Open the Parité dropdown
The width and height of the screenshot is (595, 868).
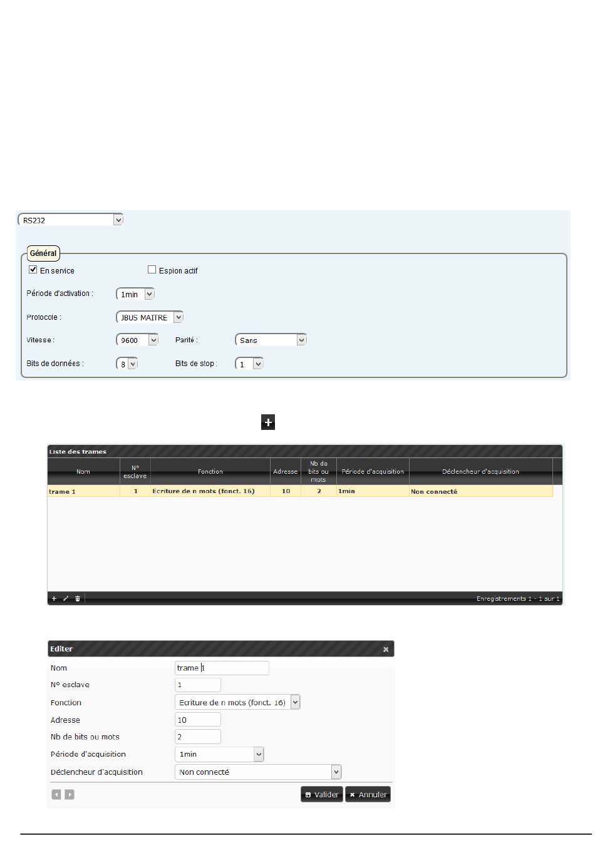[301, 340]
